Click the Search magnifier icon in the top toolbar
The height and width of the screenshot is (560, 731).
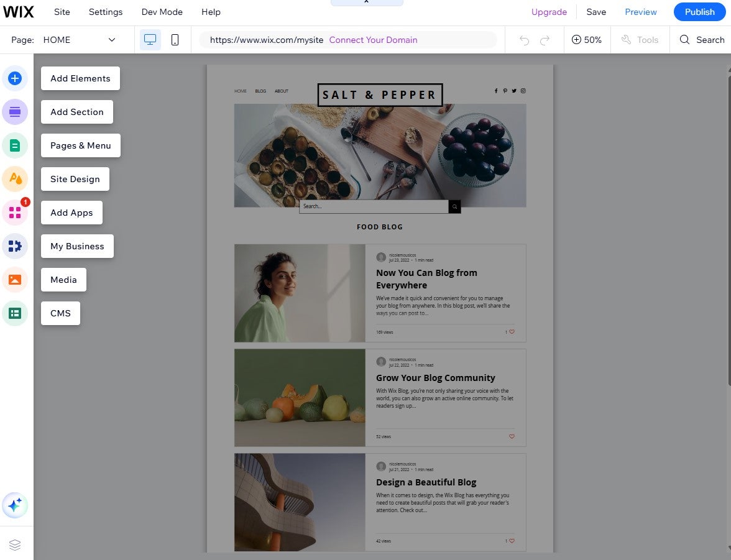[684, 39]
